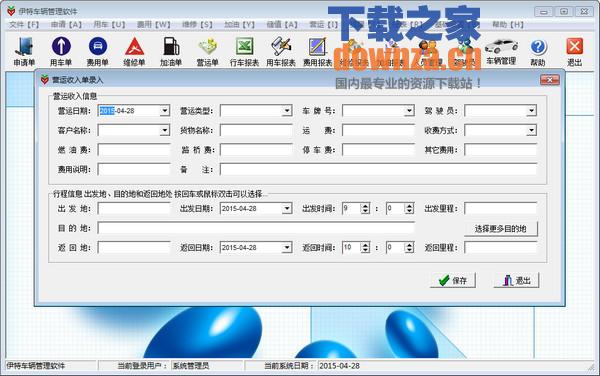
Task: Click the 返回地 input field
Action: tap(134, 247)
